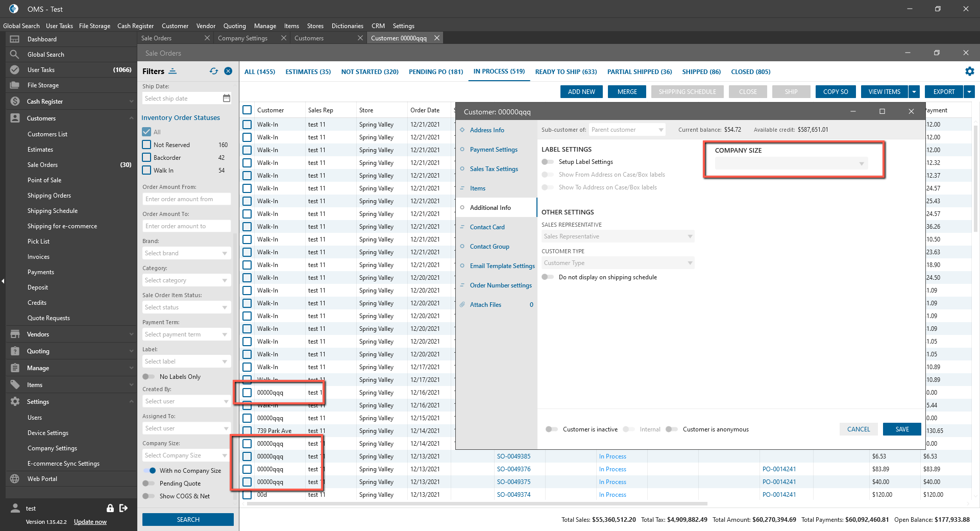Click the SAVE button in customer dialog

coord(901,429)
